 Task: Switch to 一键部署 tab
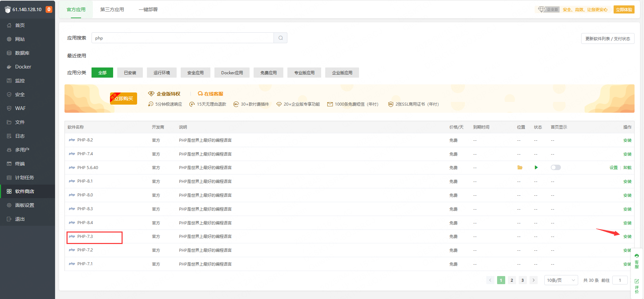(148, 9)
